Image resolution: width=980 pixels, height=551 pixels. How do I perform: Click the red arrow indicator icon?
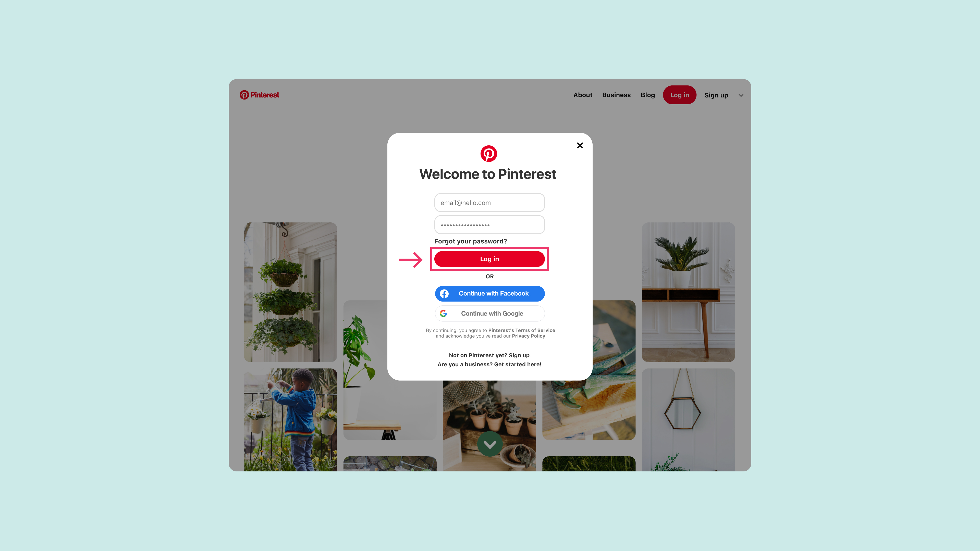click(x=411, y=259)
